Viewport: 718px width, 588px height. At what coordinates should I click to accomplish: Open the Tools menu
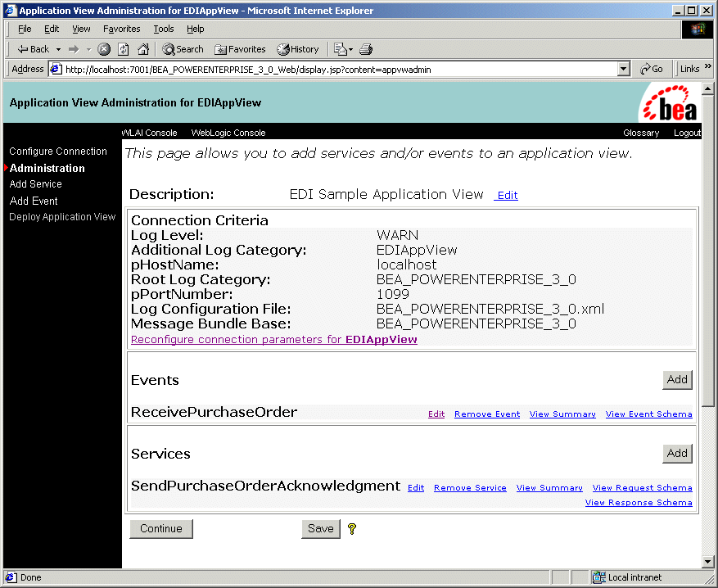click(164, 29)
